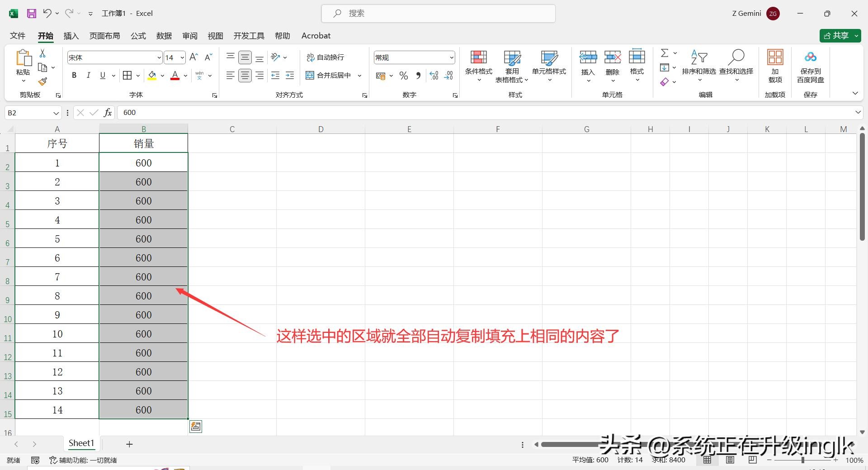
Task: Click the Auto Fill Options icon below the selection
Action: (195, 427)
